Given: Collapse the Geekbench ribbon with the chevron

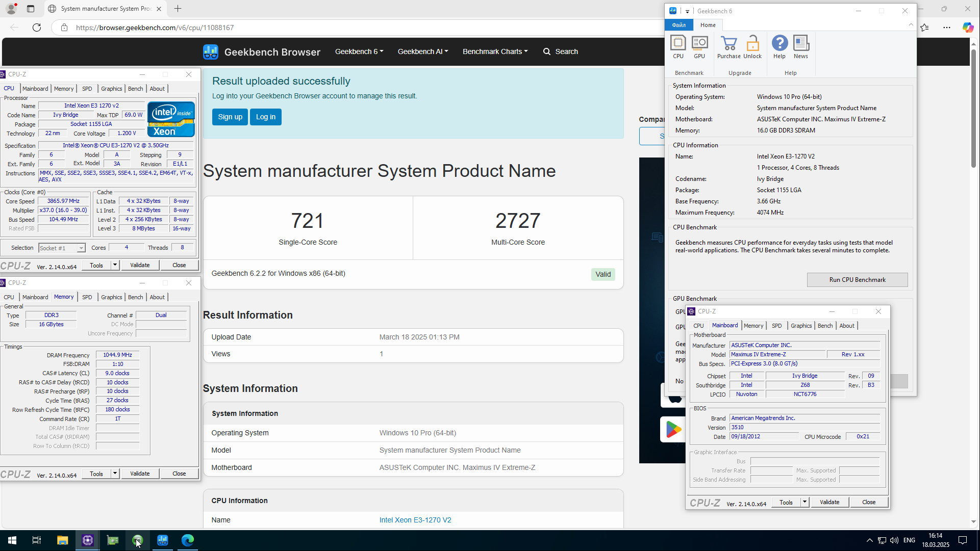Looking at the screenshot, I should (x=911, y=25).
